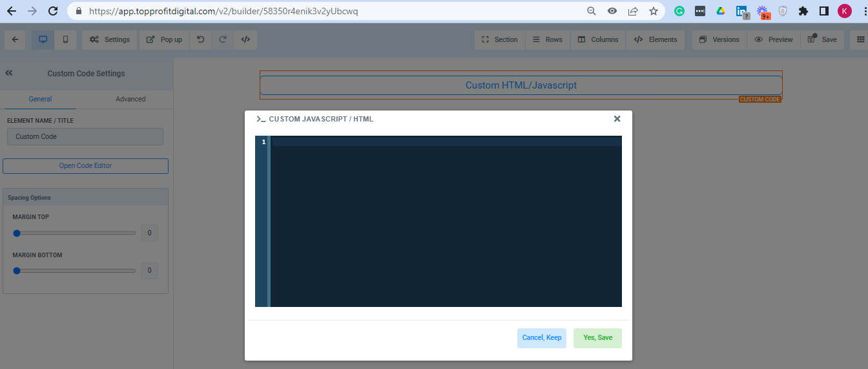Image resolution: width=868 pixels, height=369 pixels.
Task: Open the Settings menu
Action: 110,39
